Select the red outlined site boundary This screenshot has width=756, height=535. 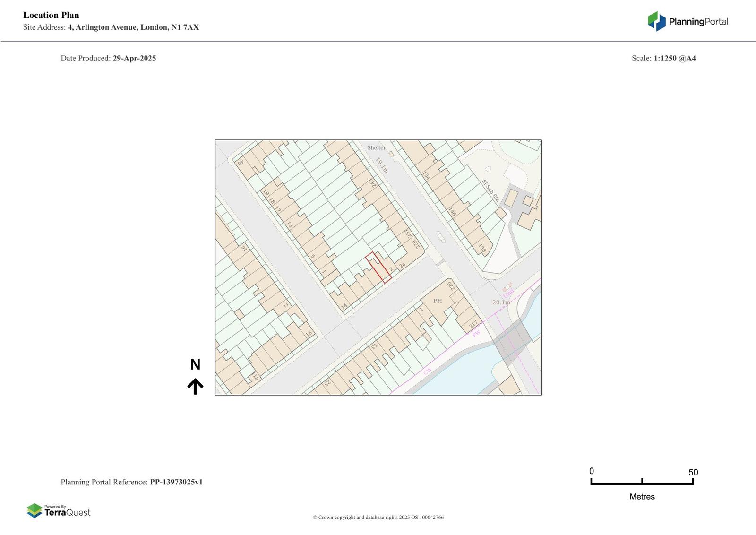click(378, 267)
